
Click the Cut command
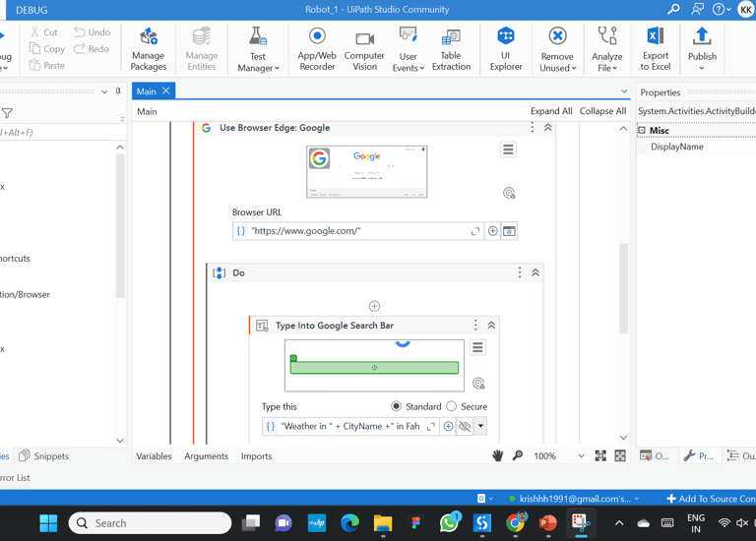44,32
